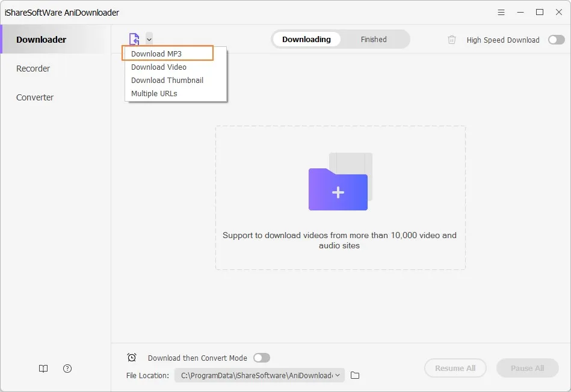The width and height of the screenshot is (571, 392).
Task: Close the AniDownloader window
Action: point(559,13)
